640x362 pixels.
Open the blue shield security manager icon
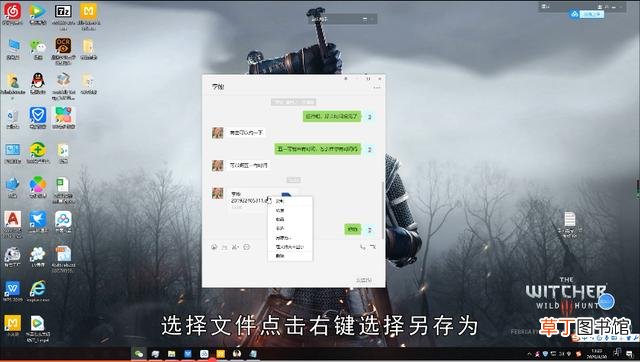tap(38, 118)
